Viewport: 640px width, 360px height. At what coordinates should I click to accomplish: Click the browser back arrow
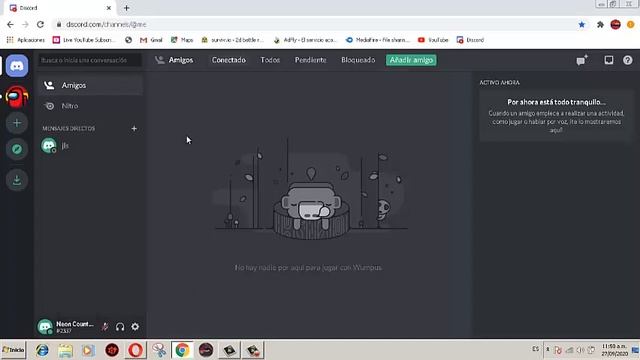point(10,24)
